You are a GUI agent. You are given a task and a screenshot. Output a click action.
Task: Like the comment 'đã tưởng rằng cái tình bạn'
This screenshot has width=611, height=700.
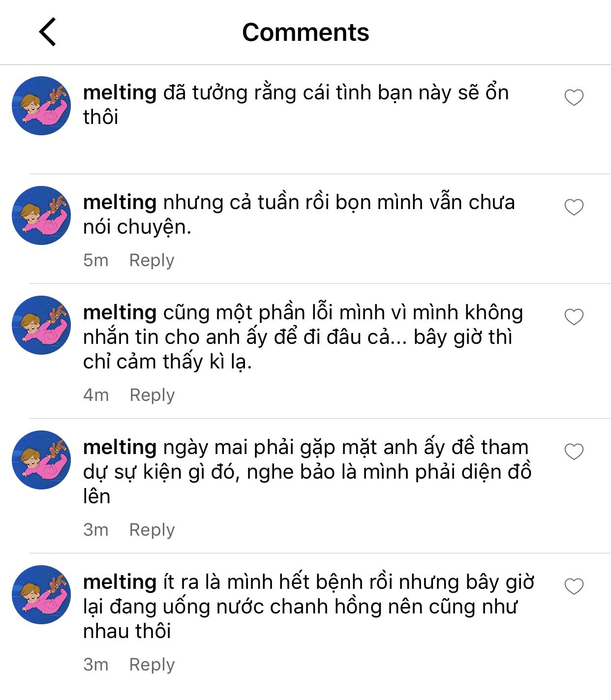pos(574,97)
